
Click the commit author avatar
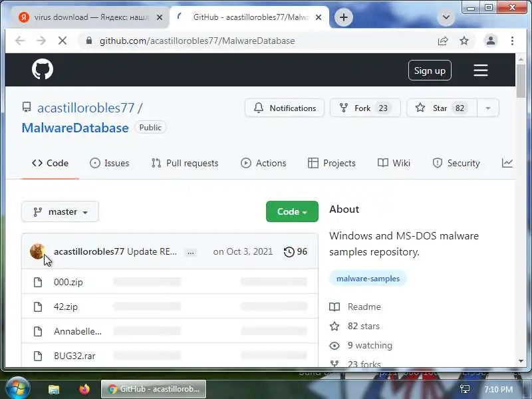point(37,251)
